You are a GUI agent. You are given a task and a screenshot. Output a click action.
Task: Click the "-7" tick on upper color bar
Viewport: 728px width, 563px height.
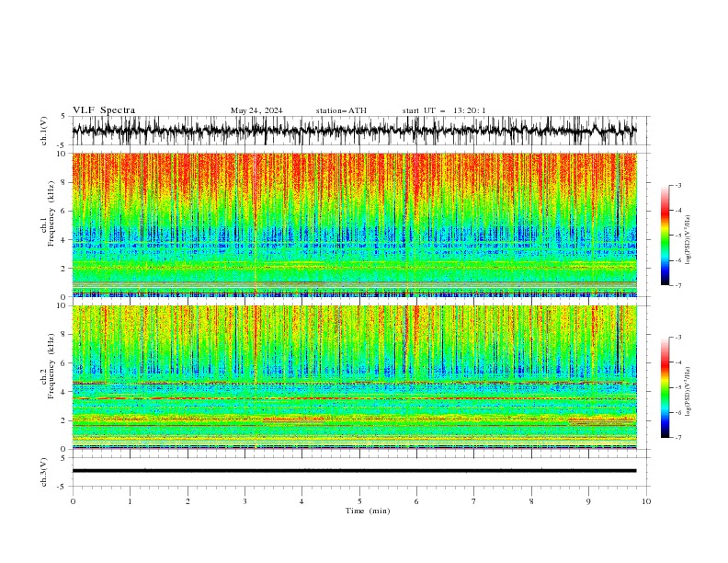point(678,285)
